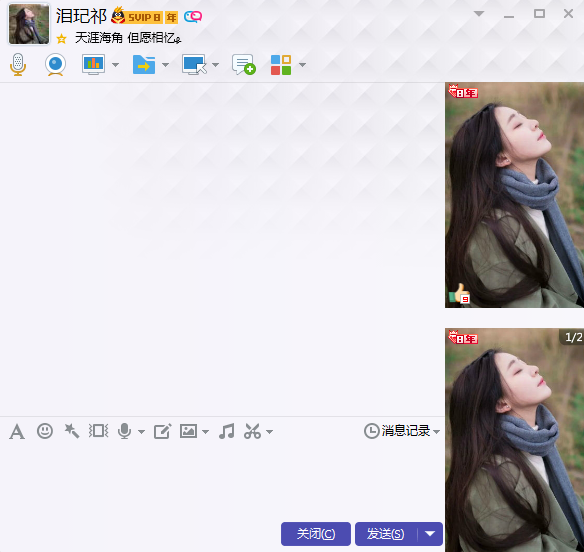Click the 发送(S) send button
This screenshot has height=552, width=584.
(x=386, y=534)
